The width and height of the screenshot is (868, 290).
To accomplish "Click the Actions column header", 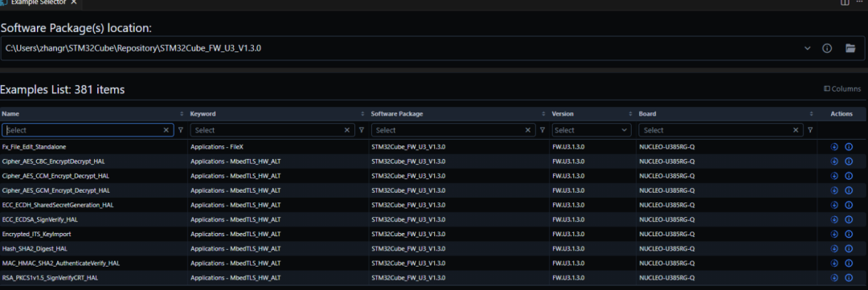I will point(841,113).
